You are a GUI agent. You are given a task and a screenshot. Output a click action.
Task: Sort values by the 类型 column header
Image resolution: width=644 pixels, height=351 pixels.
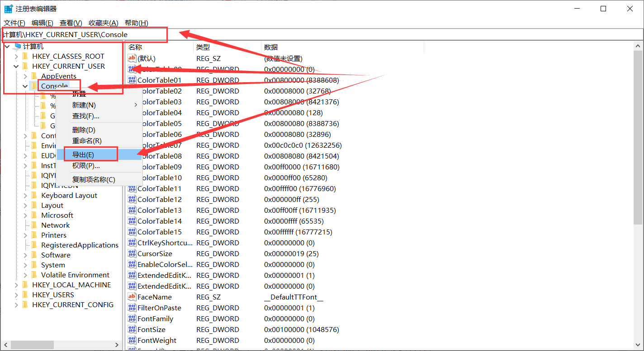[227, 47]
